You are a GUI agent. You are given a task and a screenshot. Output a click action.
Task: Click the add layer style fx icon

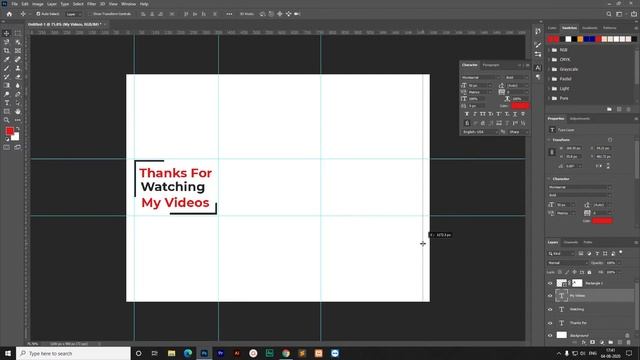point(583,342)
